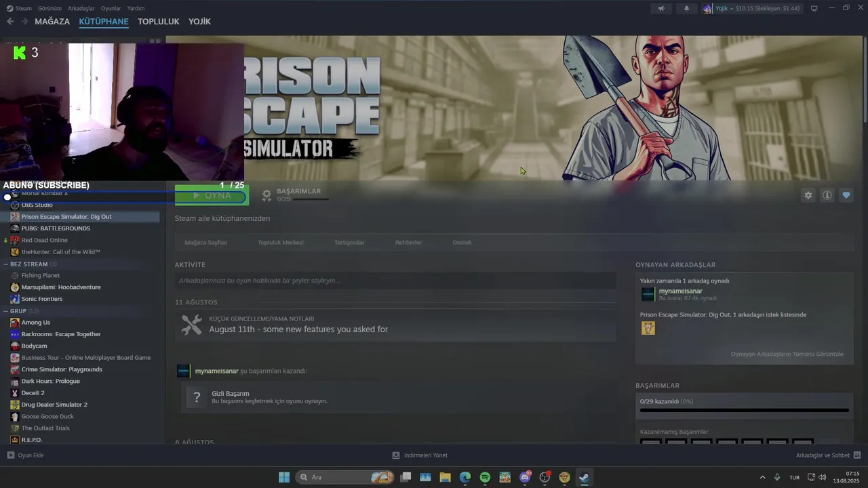Open game settings gear icon

tap(808, 195)
